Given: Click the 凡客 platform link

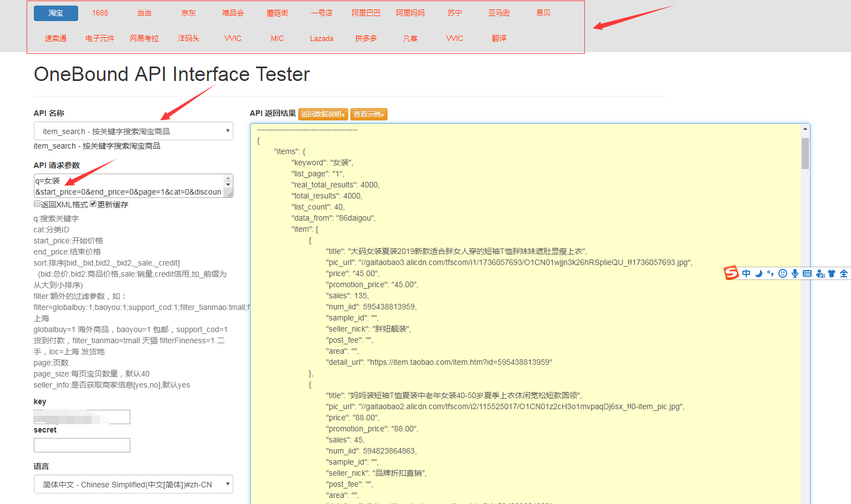Looking at the screenshot, I should point(411,38).
